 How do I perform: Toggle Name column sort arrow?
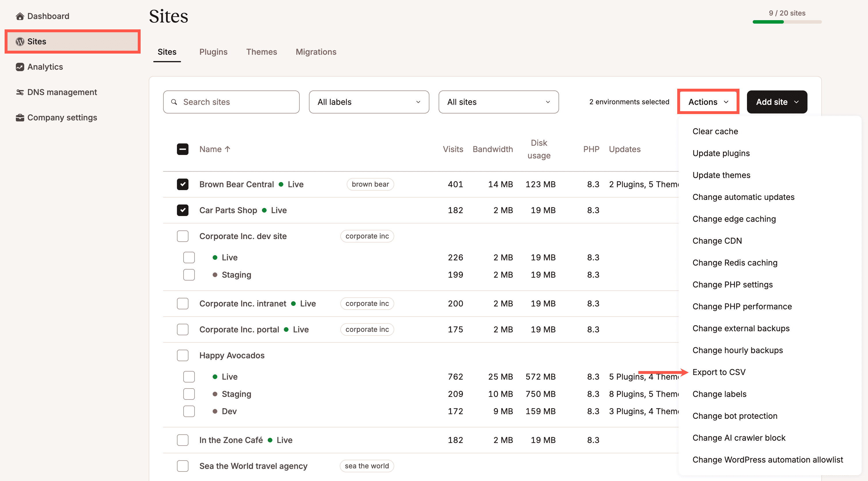[227, 149]
